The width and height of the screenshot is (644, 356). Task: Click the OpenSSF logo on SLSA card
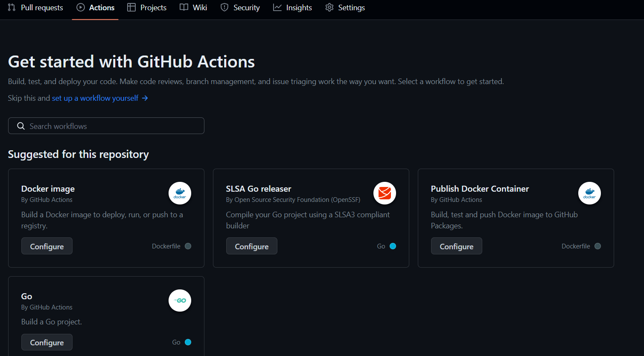[x=385, y=193]
